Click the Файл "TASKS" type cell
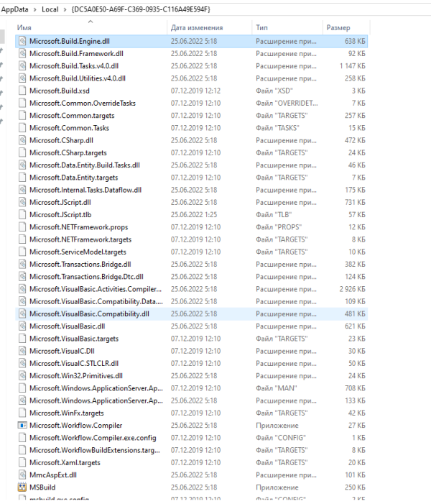This screenshot has width=431, height=504. tap(277, 128)
